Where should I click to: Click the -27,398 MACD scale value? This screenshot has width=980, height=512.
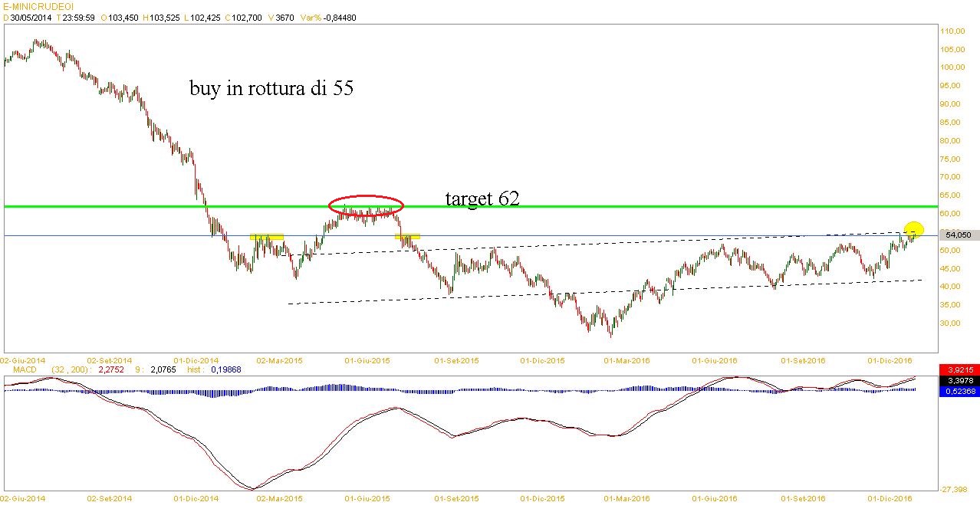pos(955,489)
